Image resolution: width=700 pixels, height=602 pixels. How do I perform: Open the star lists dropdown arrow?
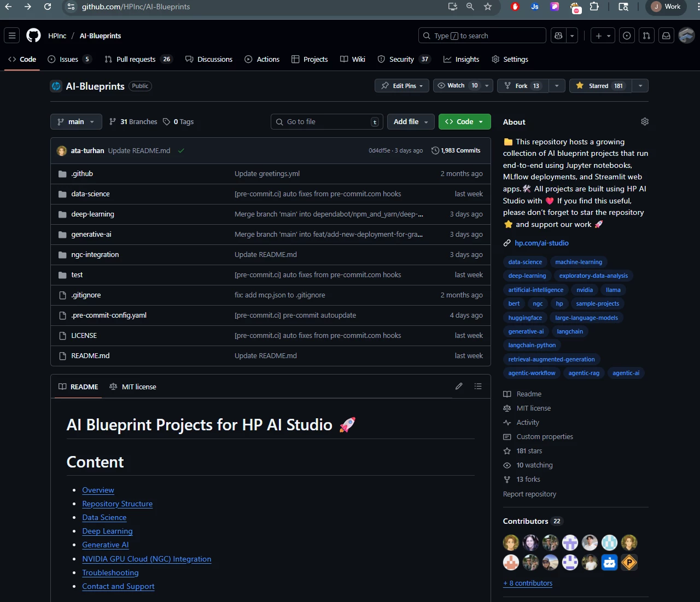[640, 86]
